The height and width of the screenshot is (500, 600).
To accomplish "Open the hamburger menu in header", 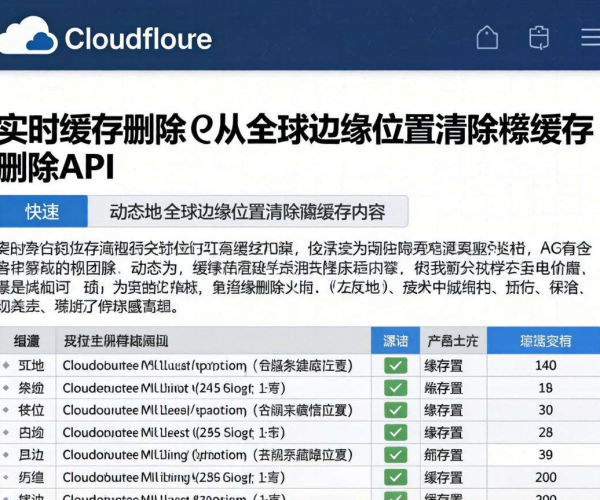I will tap(590, 37).
